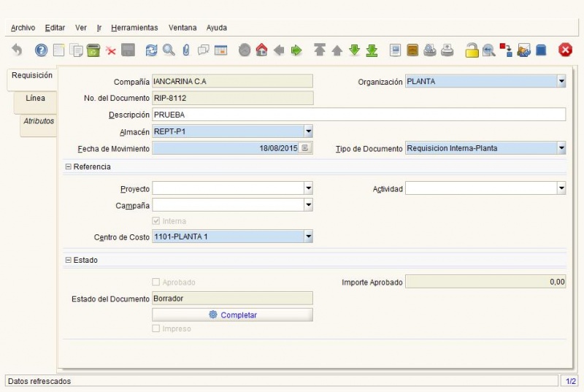The image size is (584, 392).
Task: Open the Fecha de Movimiento calendar picker
Action: tap(305, 148)
